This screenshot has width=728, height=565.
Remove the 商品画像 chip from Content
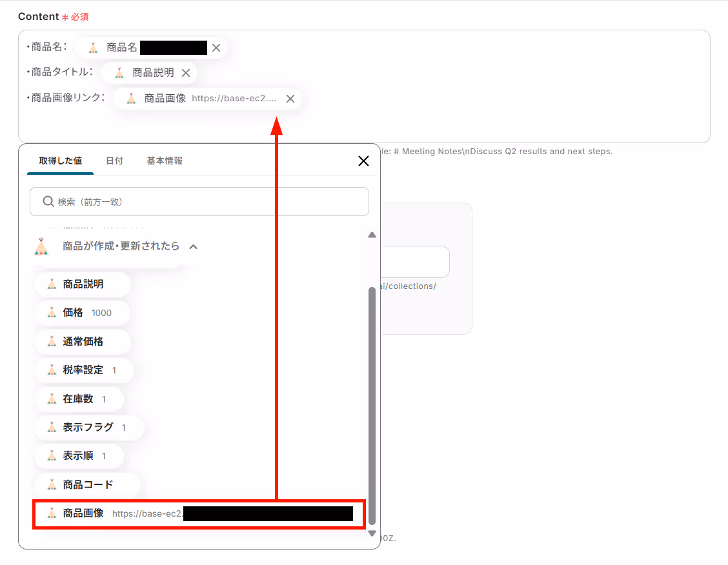coord(290,99)
